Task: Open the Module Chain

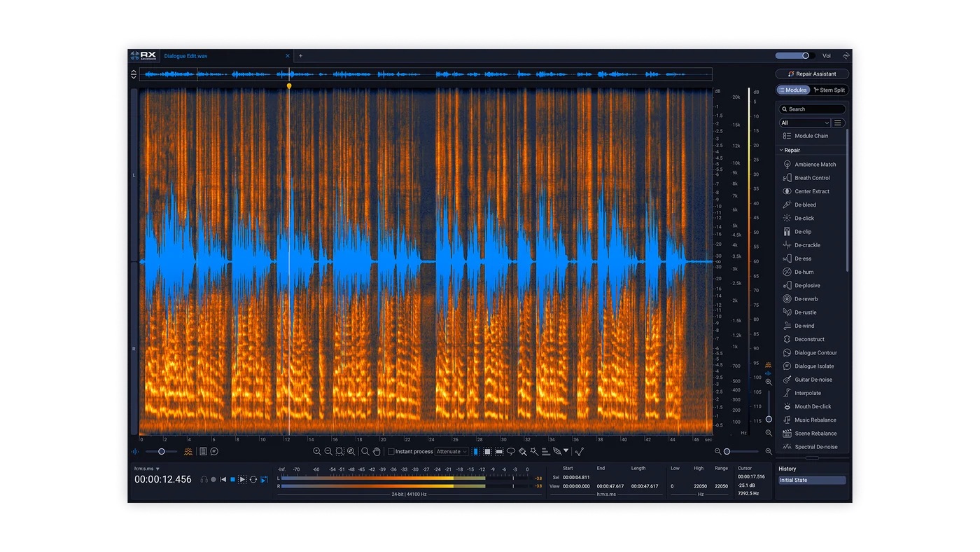Action: coord(811,136)
